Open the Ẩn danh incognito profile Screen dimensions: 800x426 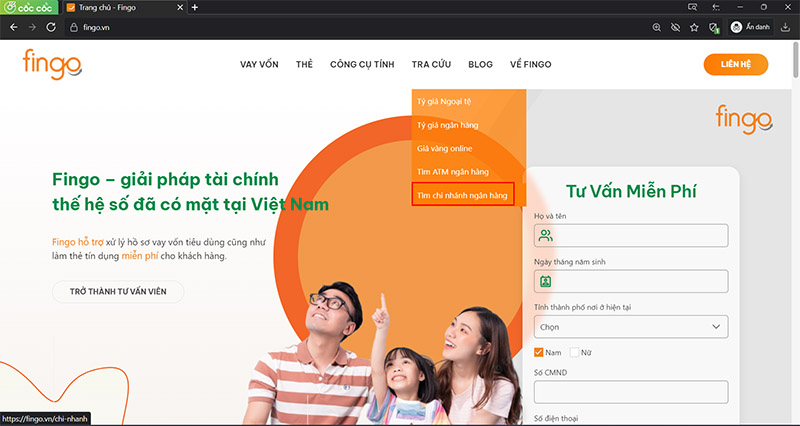(x=750, y=27)
